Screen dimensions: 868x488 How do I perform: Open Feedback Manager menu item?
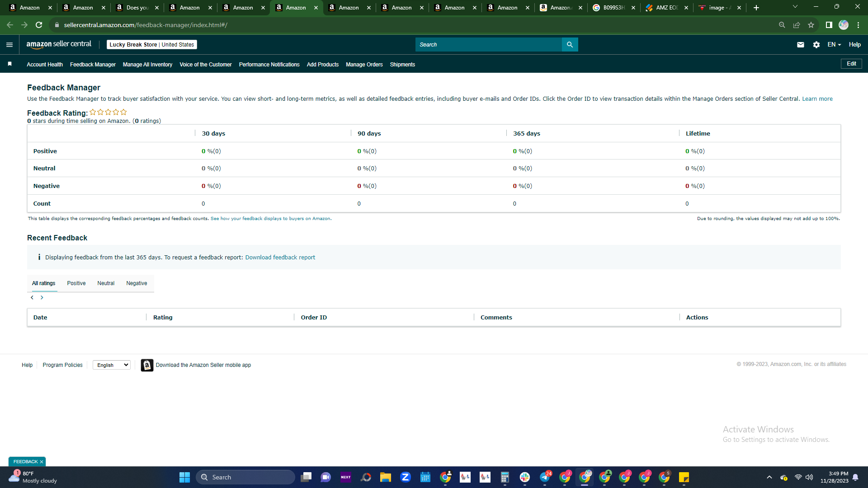pos(93,65)
